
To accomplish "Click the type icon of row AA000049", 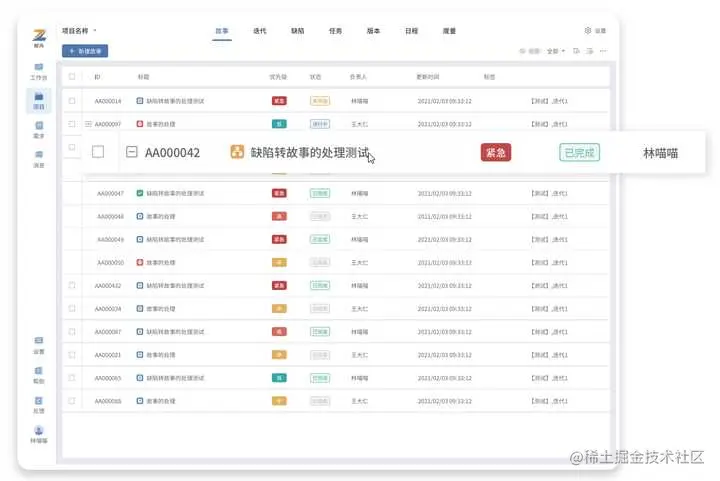I will point(140,239).
